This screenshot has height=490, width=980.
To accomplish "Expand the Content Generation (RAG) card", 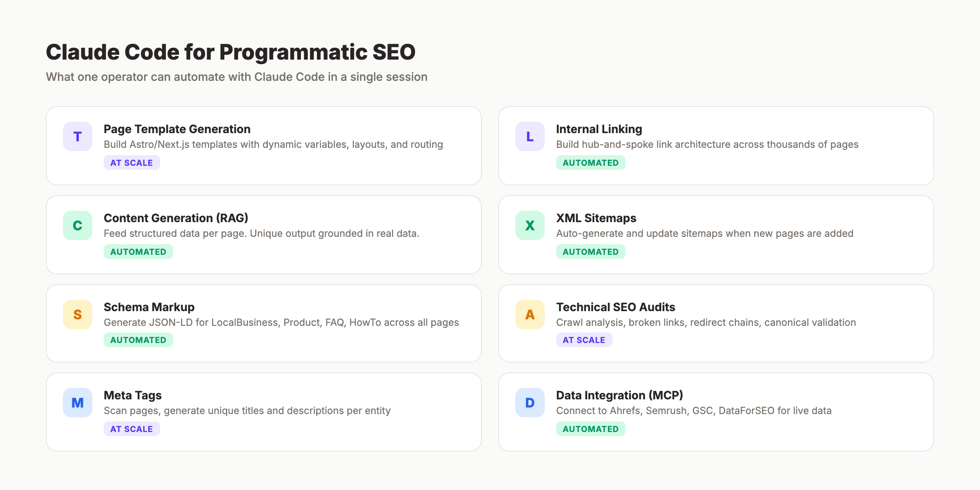I will pos(264,234).
